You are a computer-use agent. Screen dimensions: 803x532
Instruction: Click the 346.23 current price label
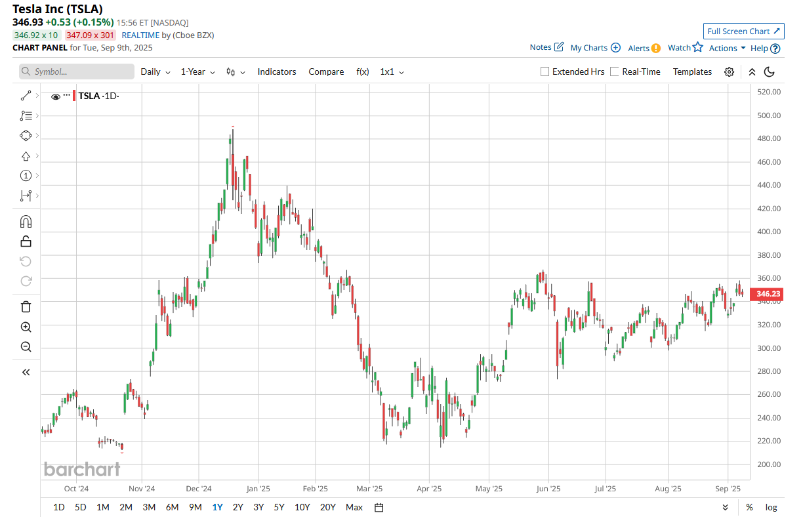click(x=766, y=295)
